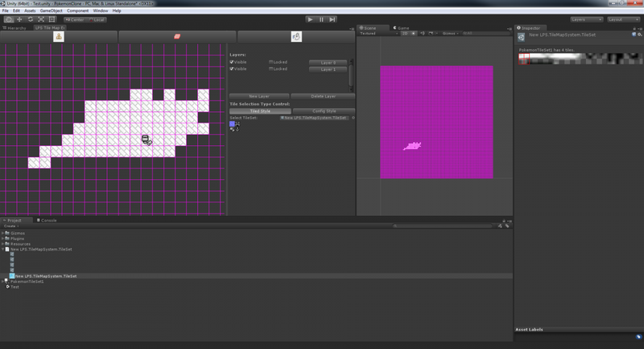Open the Create dropdown in Project panel
The height and width of the screenshot is (349, 644).
tap(11, 226)
